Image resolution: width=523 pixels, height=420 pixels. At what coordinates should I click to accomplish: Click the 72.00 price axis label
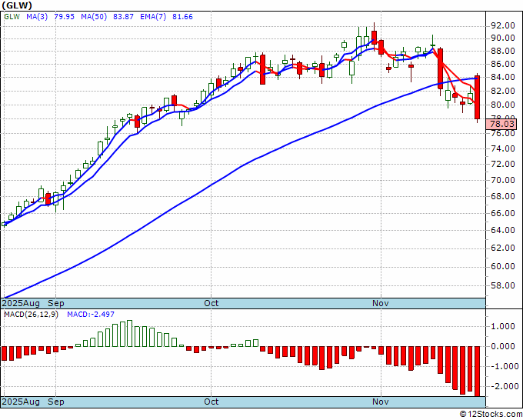[x=503, y=164]
